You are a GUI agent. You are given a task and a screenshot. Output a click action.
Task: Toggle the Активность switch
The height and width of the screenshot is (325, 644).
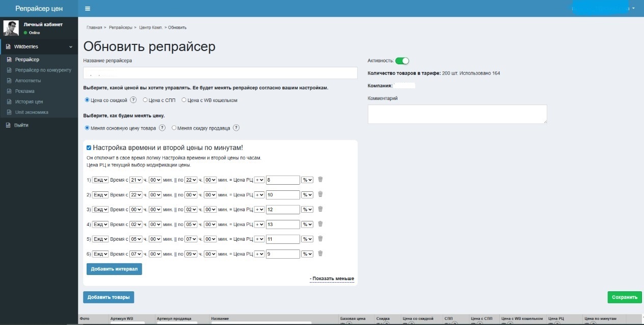point(402,61)
